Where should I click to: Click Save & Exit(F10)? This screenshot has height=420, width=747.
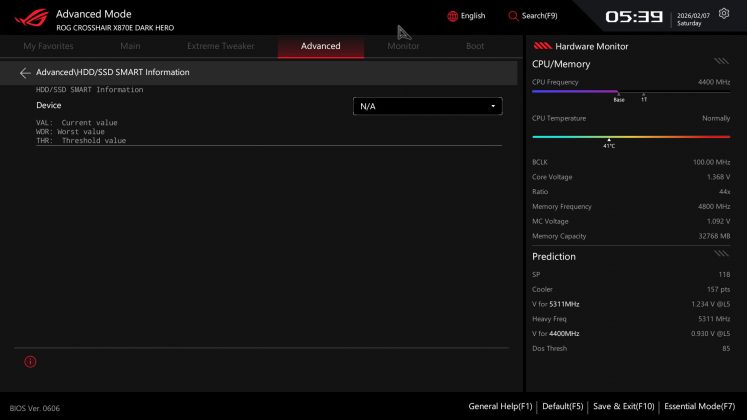pyautogui.click(x=623, y=406)
